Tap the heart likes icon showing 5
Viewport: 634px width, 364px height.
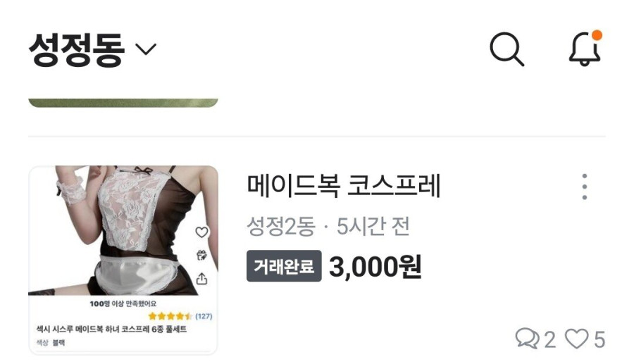point(576,339)
